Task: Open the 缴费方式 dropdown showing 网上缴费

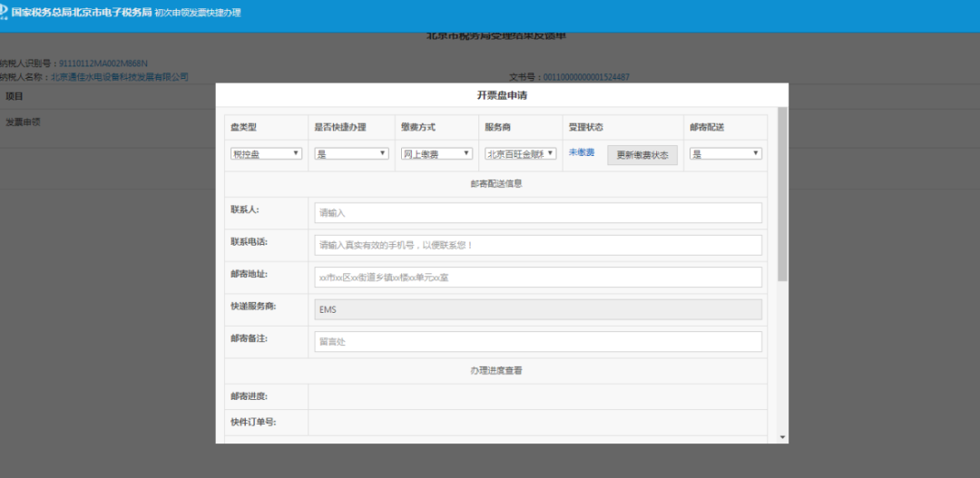Action: click(x=436, y=154)
